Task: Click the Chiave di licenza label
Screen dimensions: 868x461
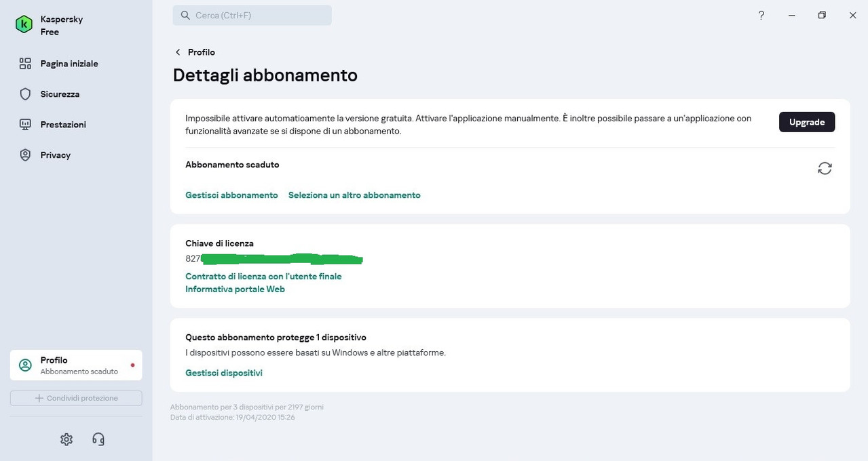Action: click(x=219, y=243)
